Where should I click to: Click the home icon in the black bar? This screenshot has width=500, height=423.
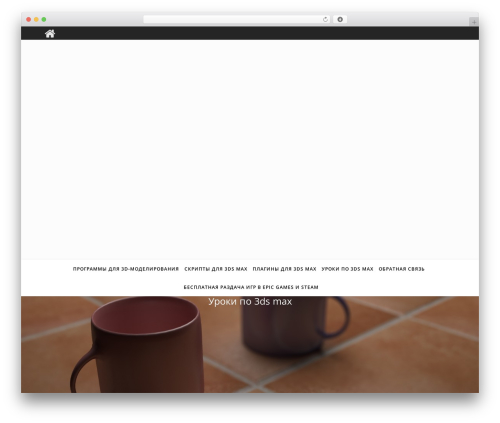click(50, 33)
